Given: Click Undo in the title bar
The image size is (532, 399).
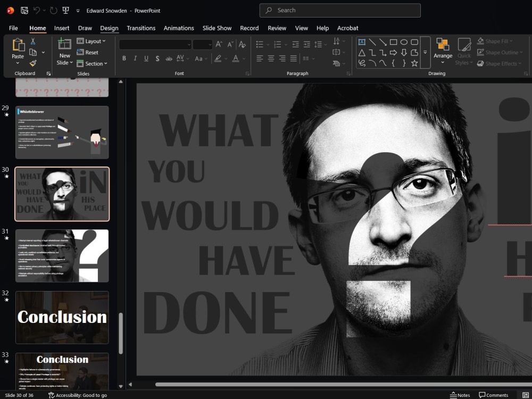Looking at the screenshot, I should coord(36,11).
